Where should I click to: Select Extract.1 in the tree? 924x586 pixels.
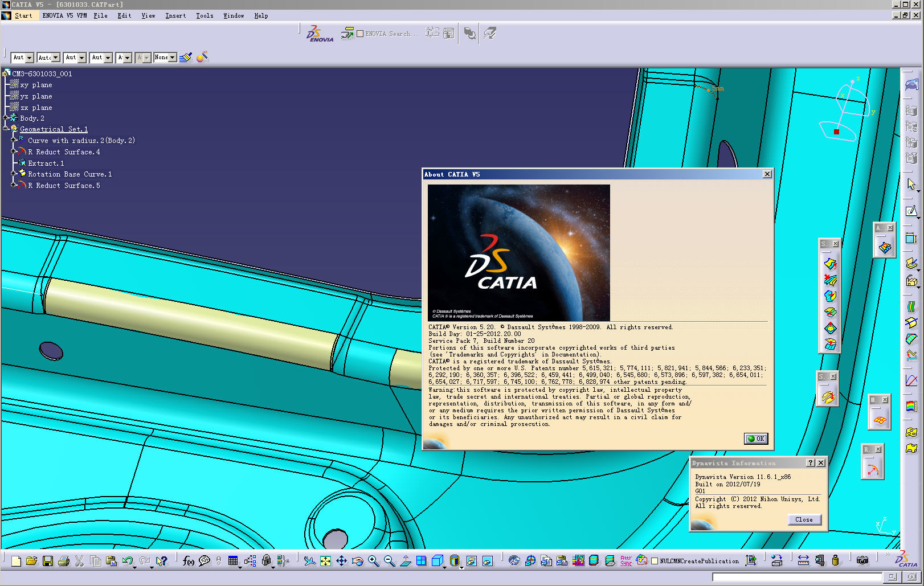point(46,163)
